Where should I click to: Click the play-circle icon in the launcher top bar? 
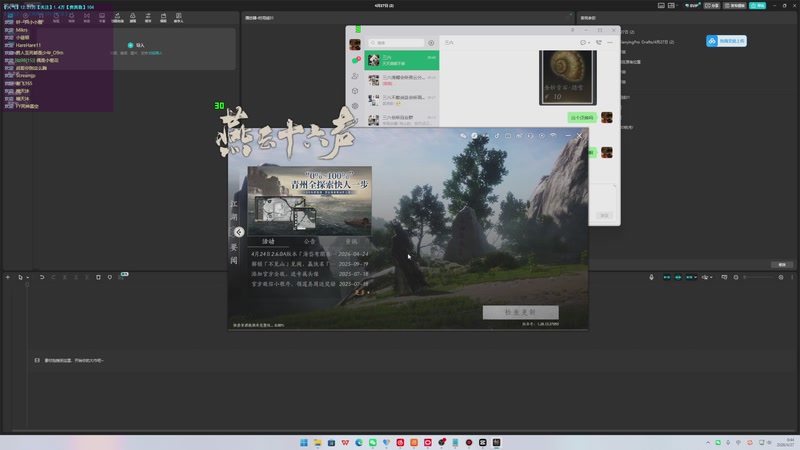coord(542,136)
